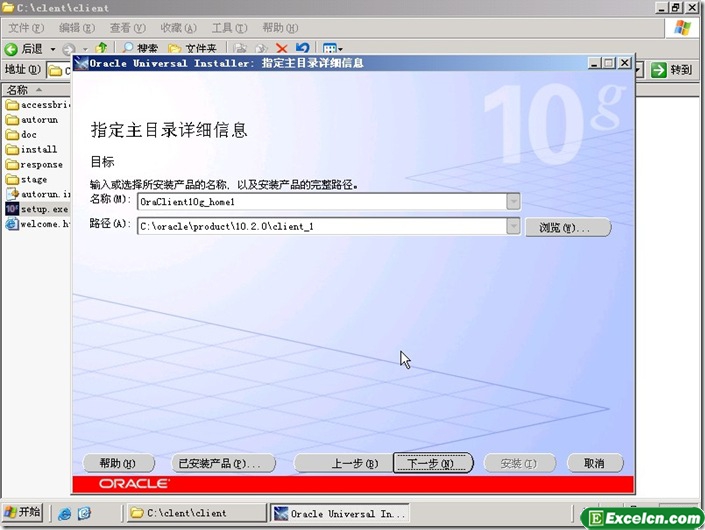
Task: Expand the Path (路径) combo box dropdown
Action: tap(513, 227)
